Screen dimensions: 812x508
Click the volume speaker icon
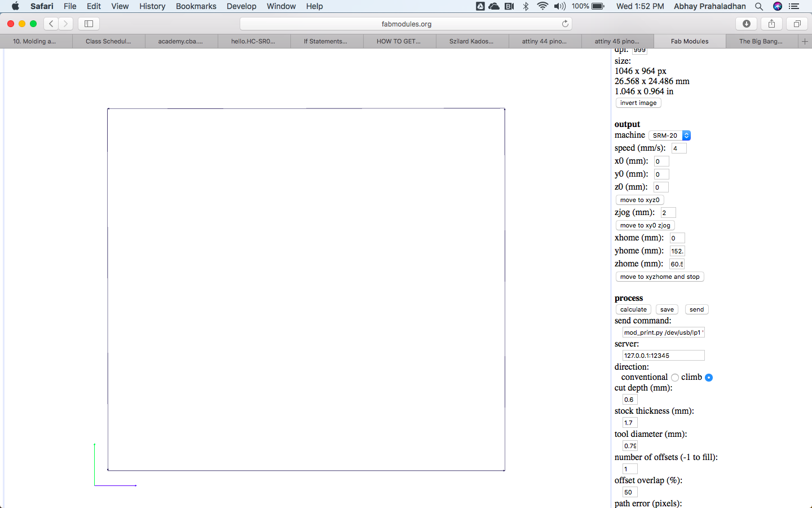(559, 6)
